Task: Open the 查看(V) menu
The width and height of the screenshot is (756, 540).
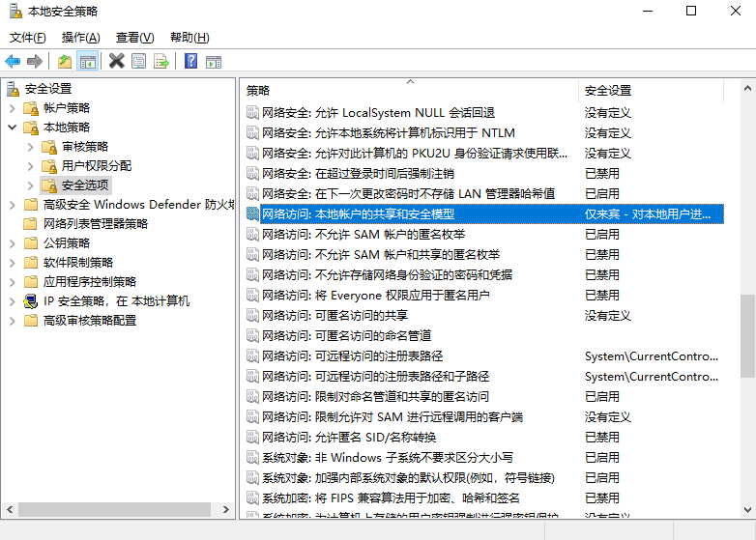Action: click(134, 38)
